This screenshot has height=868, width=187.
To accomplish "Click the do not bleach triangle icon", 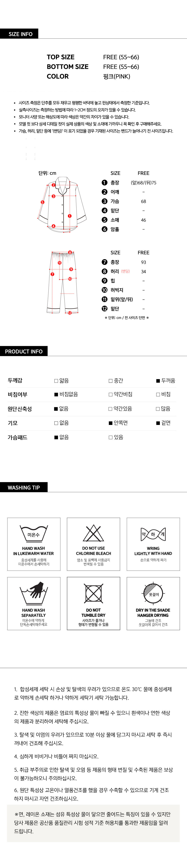I will [x=93, y=533].
